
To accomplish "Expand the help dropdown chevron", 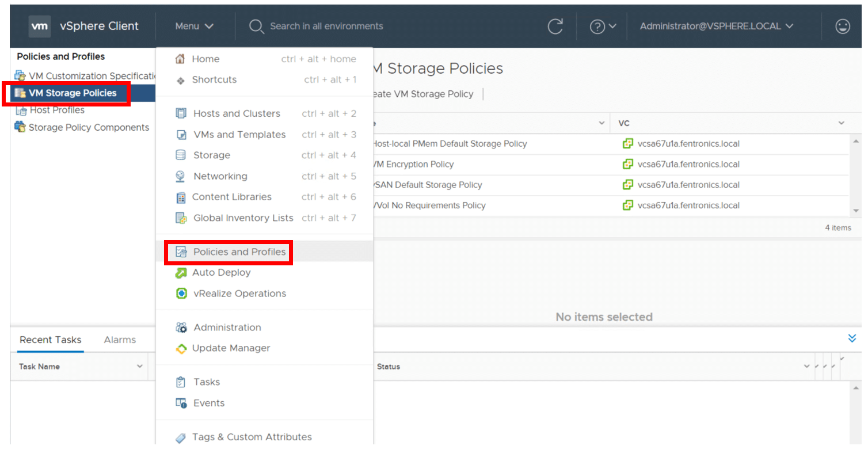I will pyautogui.click(x=612, y=26).
